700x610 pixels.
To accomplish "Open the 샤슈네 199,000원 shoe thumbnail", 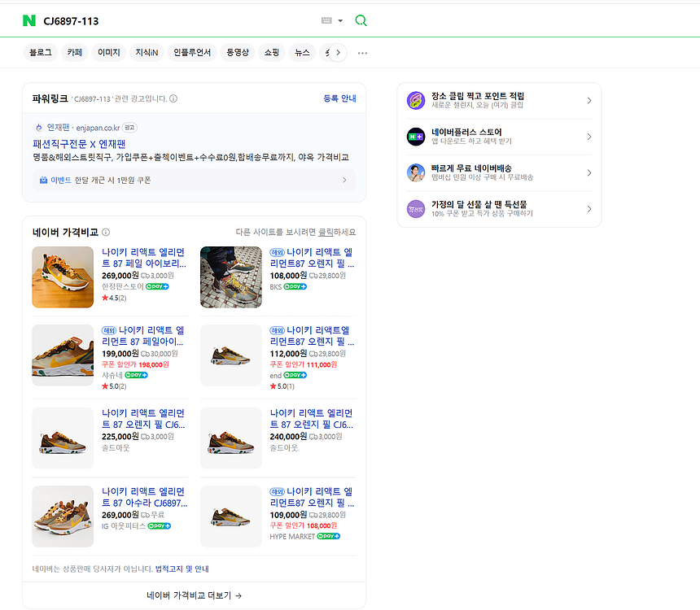I will click(x=63, y=355).
